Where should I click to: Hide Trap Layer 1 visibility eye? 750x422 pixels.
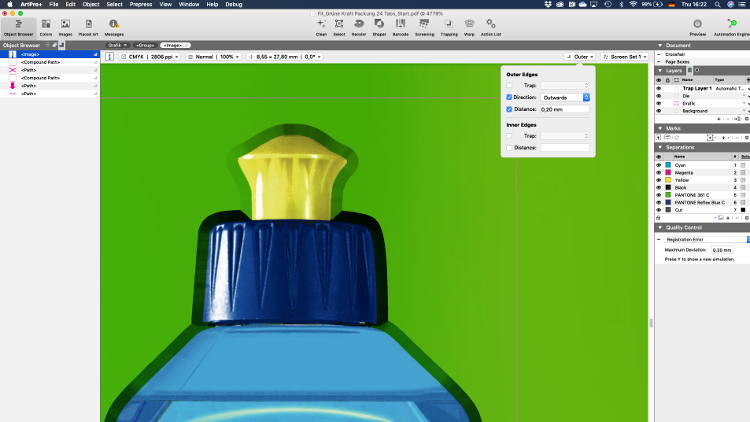pyautogui.click(x=659, y=89)
